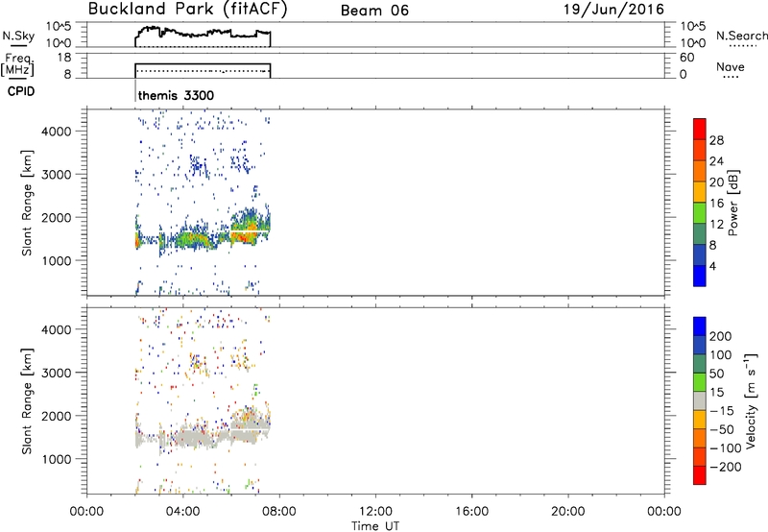Pick Power colorbar segment between 4 and 8
The height and width of the screenshot is (532, 768).
(700, 254)
